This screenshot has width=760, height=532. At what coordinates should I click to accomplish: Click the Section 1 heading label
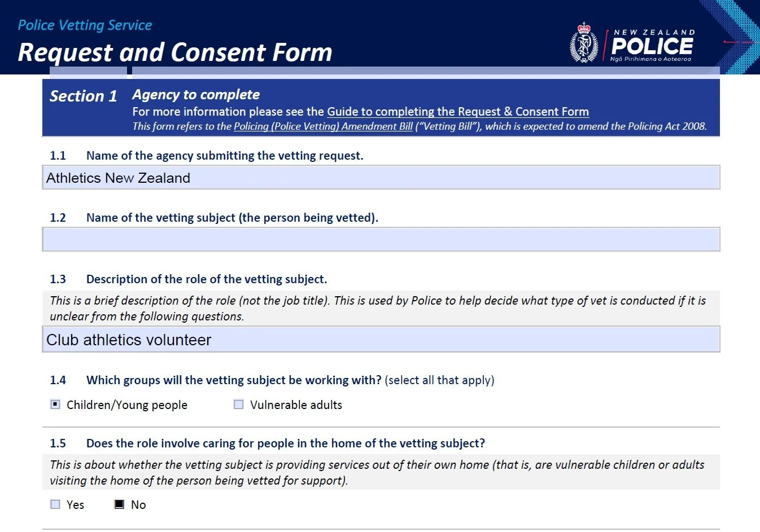(x=83, y=96)
